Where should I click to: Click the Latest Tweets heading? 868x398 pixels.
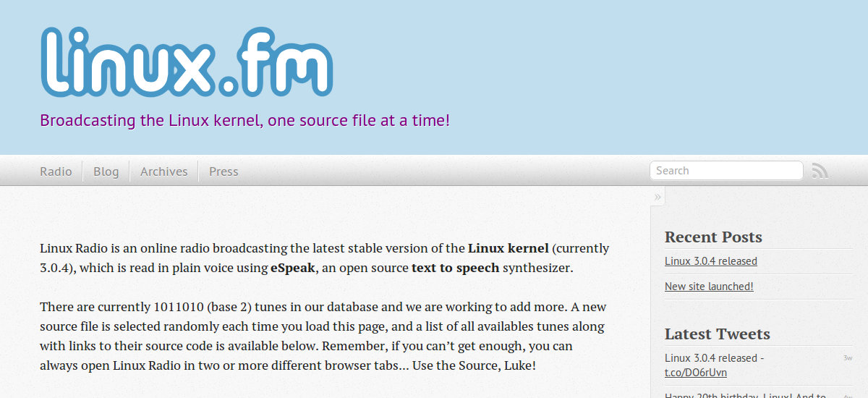click(x=717, y=334)
